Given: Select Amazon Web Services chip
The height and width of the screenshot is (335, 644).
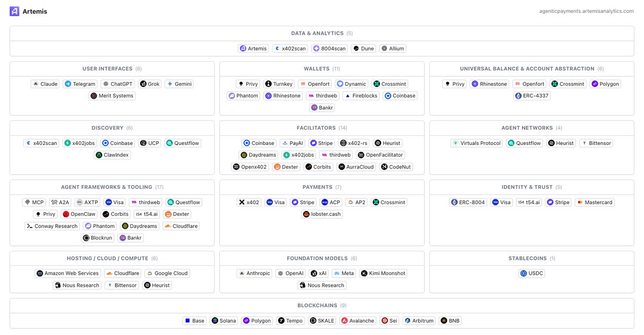Looking at the screenshot, I should (x=68, y=273).
